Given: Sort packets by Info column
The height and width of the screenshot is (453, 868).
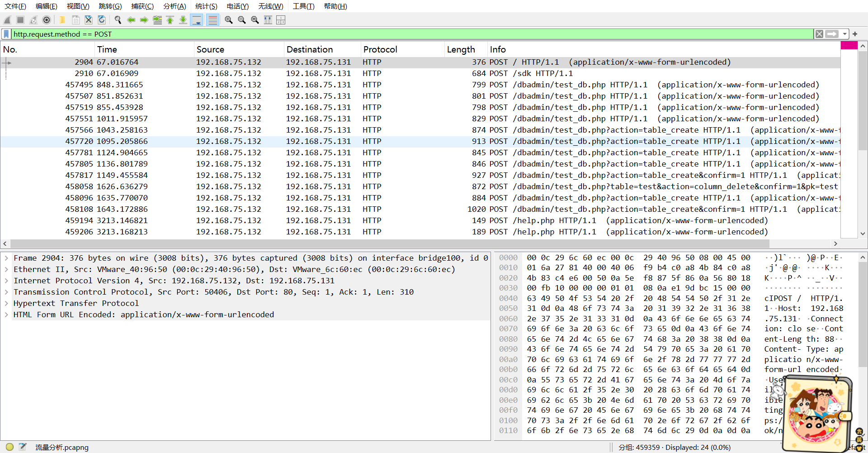Looking at the screenshot, I should click(x=664, y=49).
